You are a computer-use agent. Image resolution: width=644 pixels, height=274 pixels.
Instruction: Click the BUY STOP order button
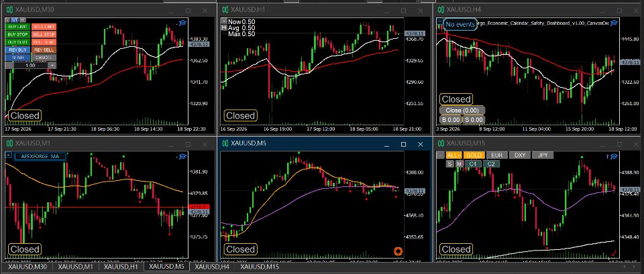[x=18, y=34]
